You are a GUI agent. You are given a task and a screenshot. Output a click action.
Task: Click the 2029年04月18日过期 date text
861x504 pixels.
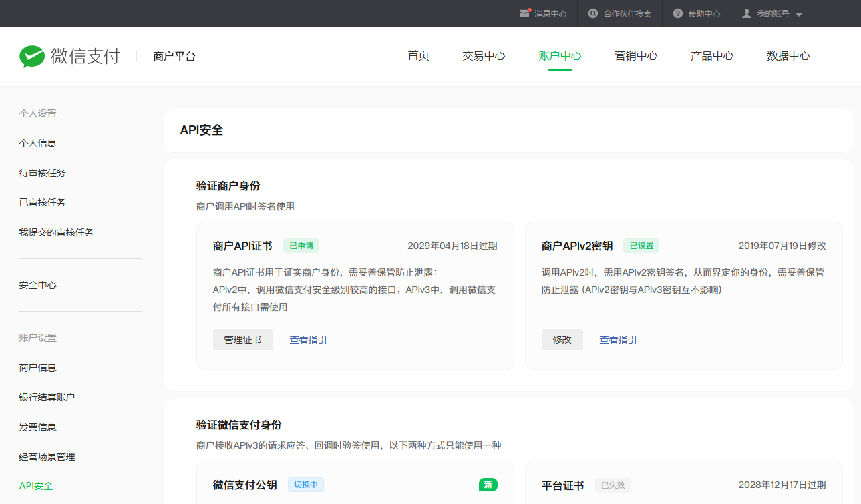coord(452,246)
